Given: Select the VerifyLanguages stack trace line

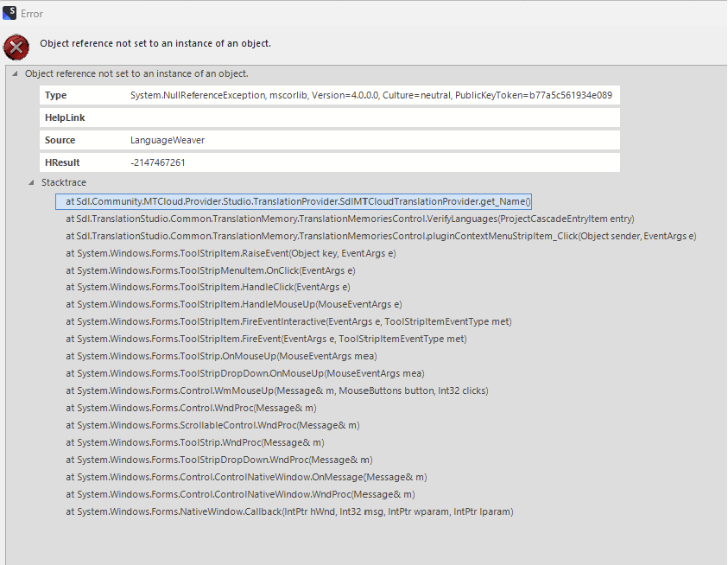Looking at the screenshot, I should tap(350, 219).
